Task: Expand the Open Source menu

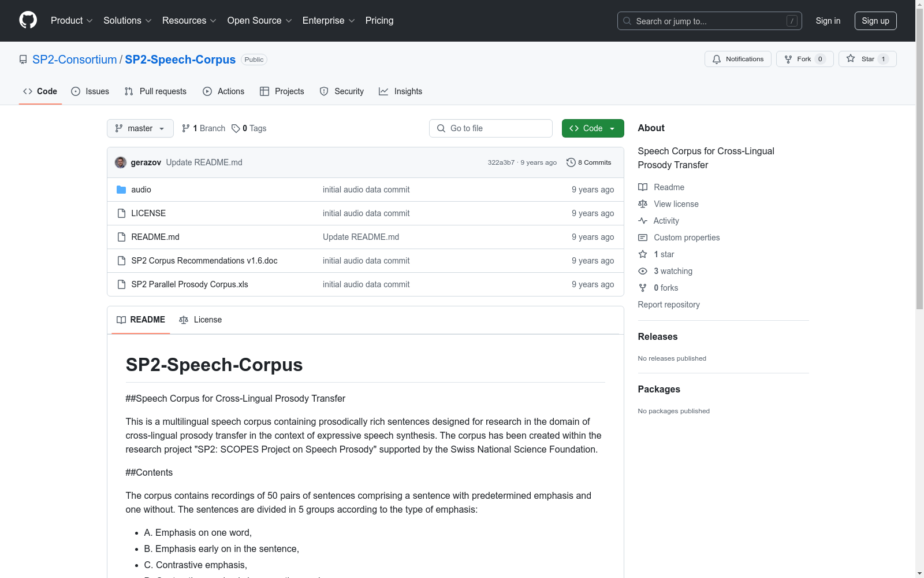Action: (260, 20)
